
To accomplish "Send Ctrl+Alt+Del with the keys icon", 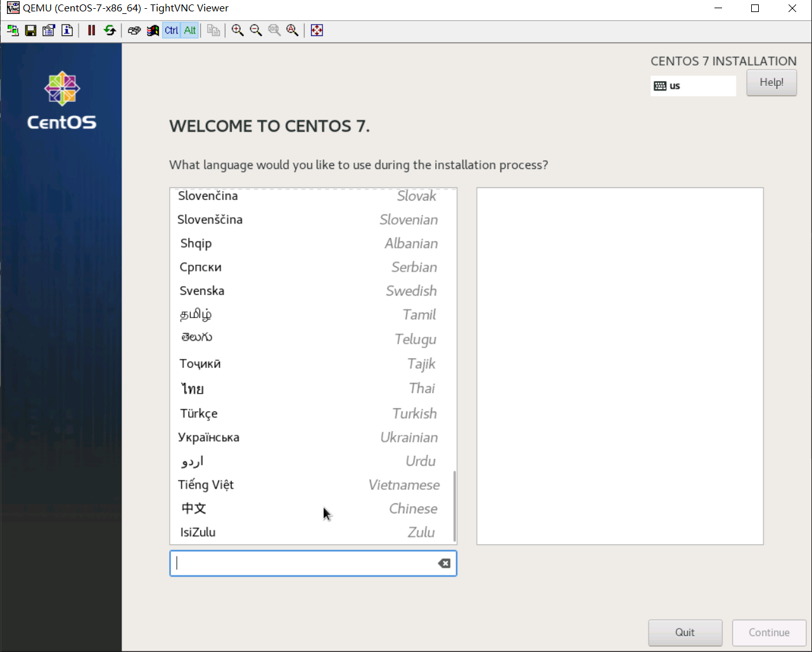I will point(134,30).
